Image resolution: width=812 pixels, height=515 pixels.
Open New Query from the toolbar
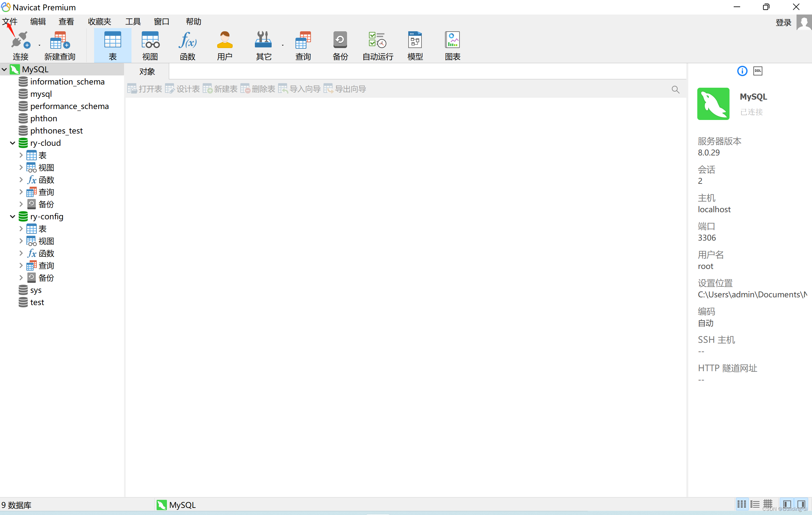point(60,41)
